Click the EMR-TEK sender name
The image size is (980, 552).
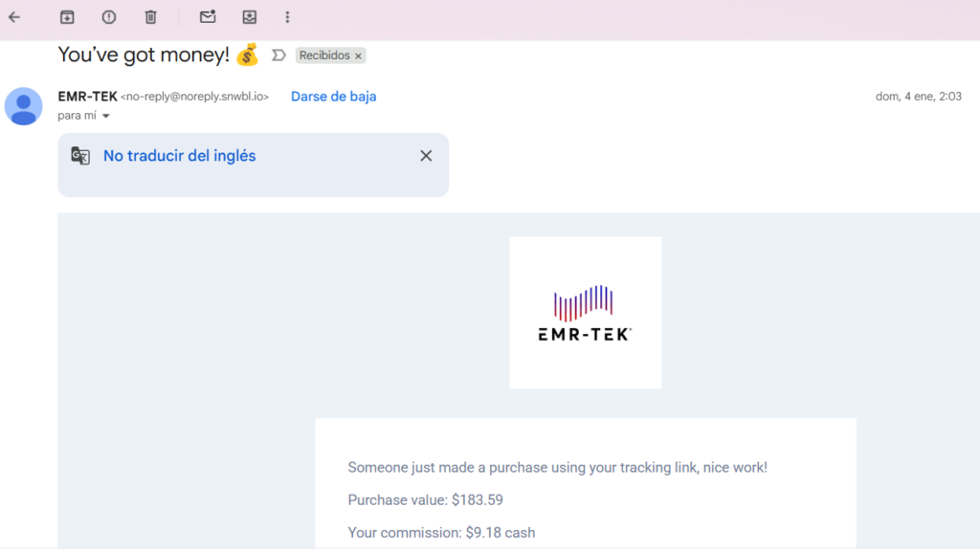pos(87,97)
